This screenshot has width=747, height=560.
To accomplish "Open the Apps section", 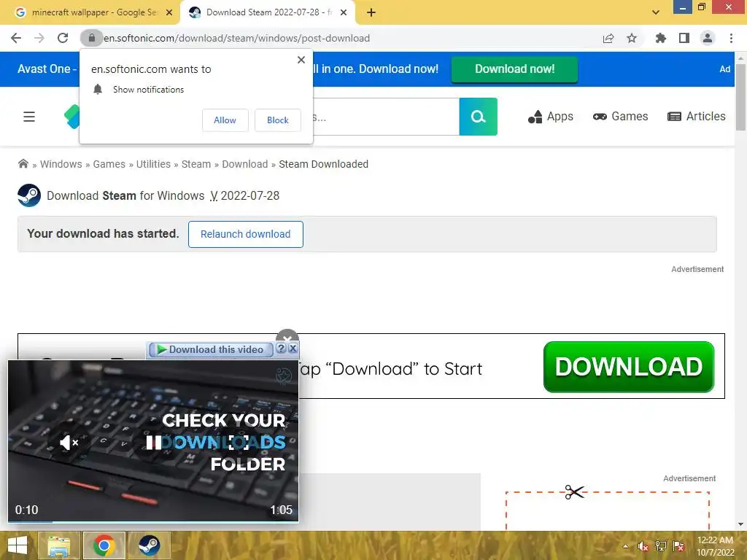I will 550,117.
